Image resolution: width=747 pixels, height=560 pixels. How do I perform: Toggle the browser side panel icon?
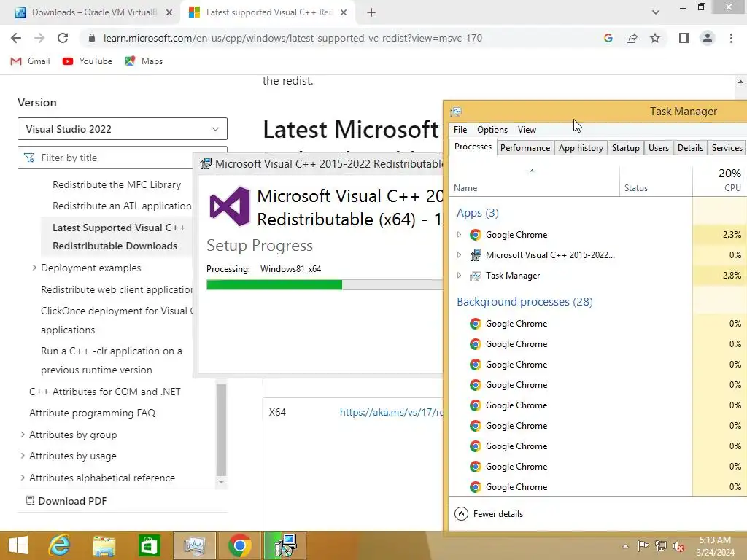coord(684,38)
